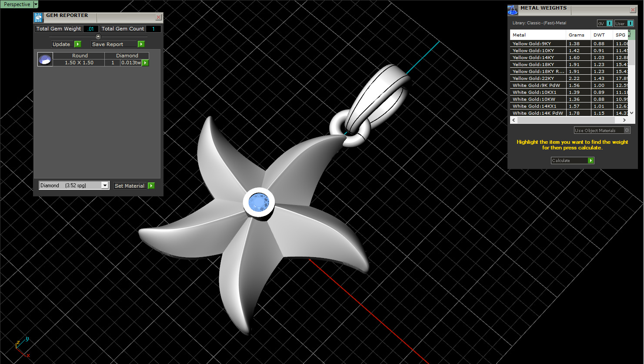644x364 pixels.
Task: Select the White Gold:14KX1 row
Action: point(569,106)
